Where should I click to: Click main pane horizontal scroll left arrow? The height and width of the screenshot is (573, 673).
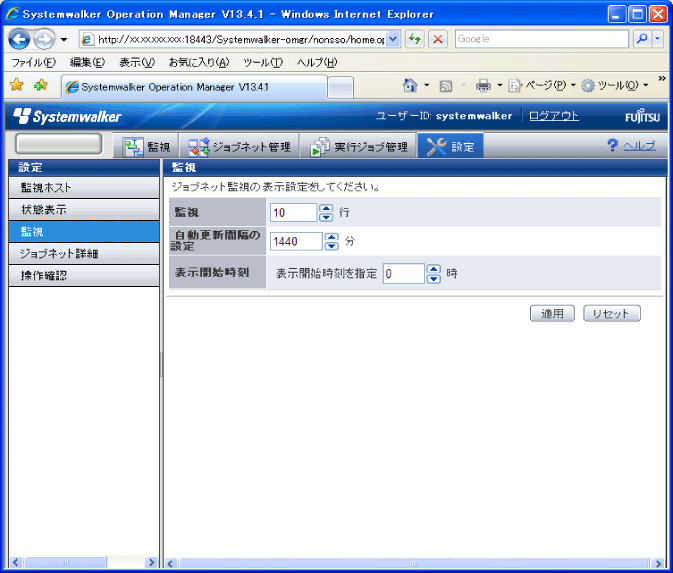170,563
